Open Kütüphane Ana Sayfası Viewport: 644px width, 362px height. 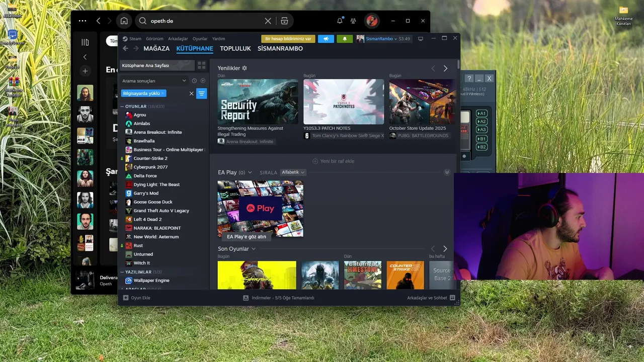click(x=157, y=65)
